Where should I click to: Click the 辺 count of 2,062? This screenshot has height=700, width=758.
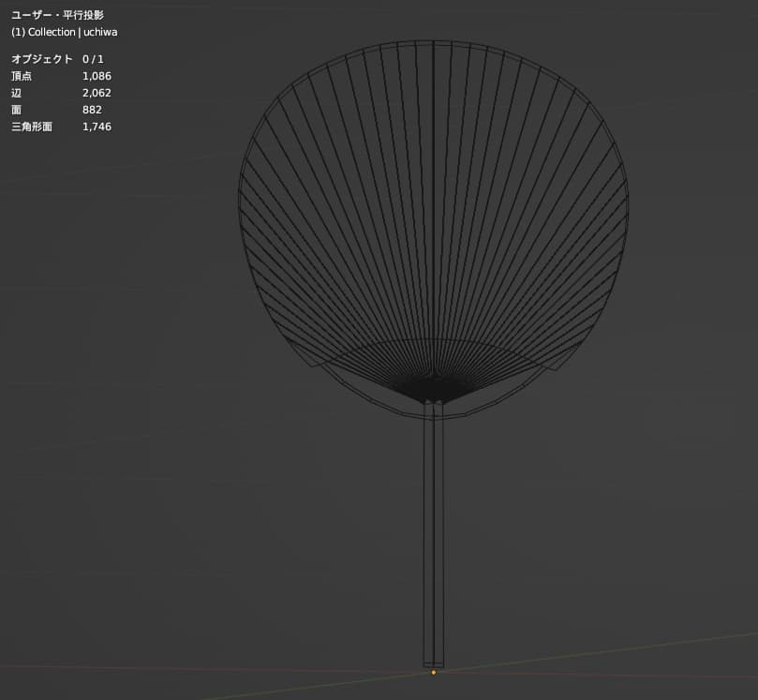[x=97, y=93]
